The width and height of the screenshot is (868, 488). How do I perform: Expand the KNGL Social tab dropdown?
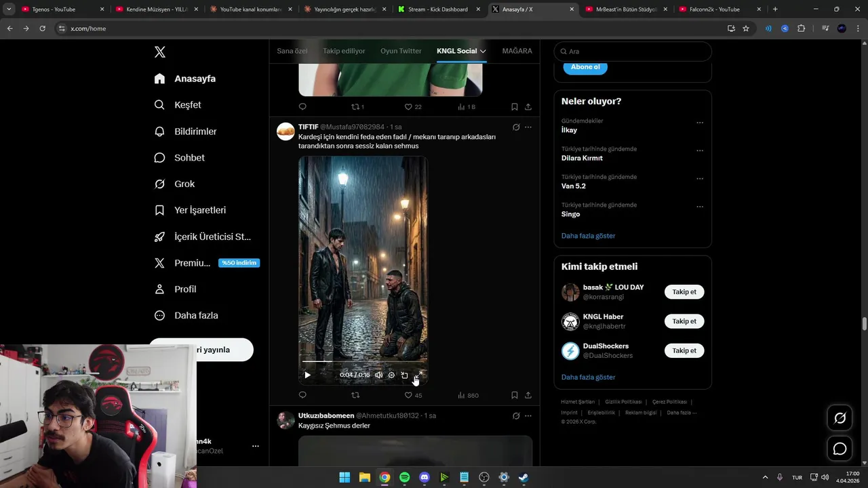tap(483, 51)
